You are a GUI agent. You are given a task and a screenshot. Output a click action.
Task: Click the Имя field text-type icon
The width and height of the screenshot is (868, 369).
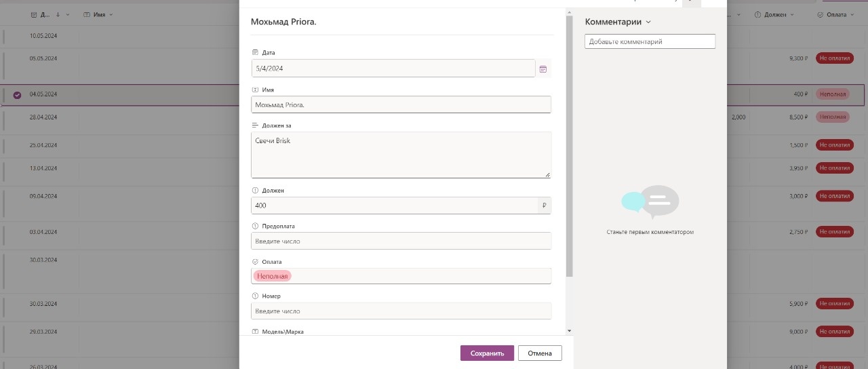point(255,90)
